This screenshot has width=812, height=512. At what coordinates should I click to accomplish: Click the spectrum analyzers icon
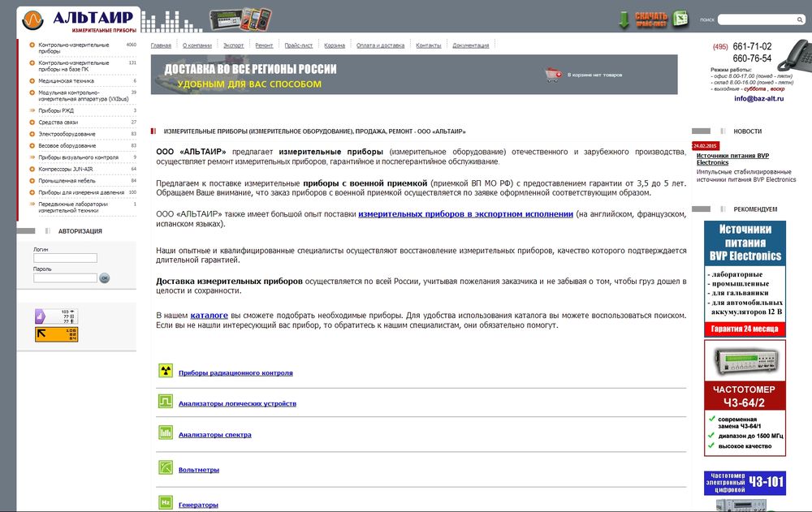click(x=165, y=432)
